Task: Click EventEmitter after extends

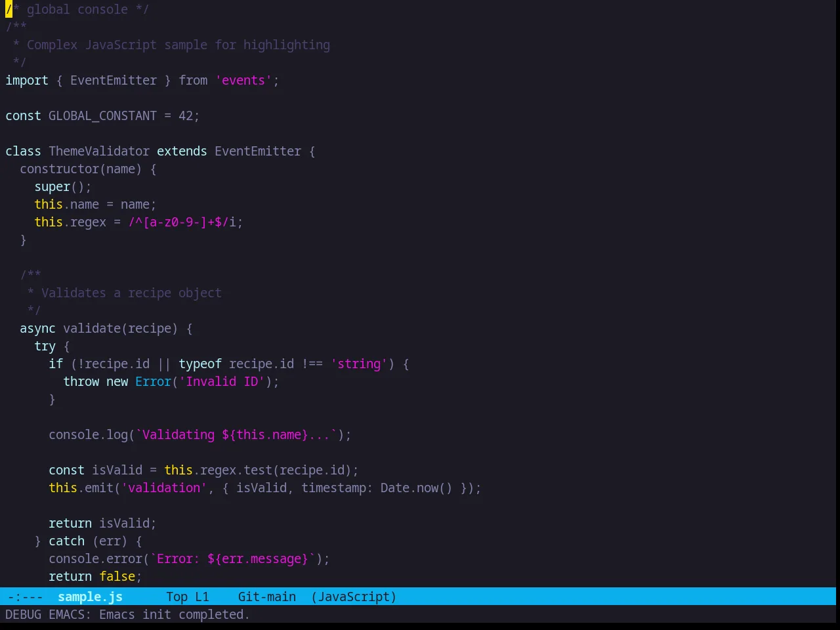Action: (258, 151)
